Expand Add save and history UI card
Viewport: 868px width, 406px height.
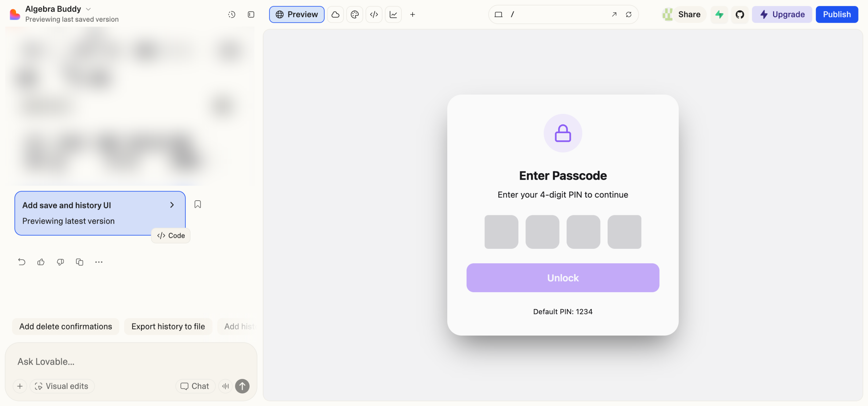point(172,205)
